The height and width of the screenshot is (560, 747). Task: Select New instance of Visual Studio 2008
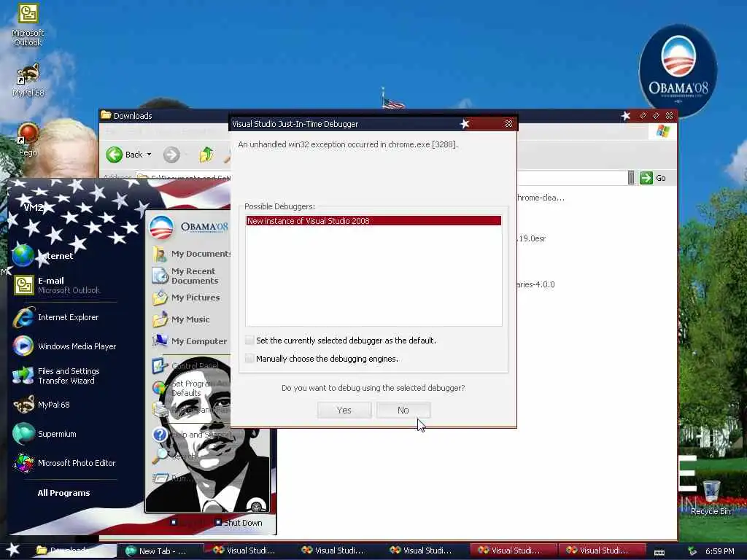[x=373, y=220]
